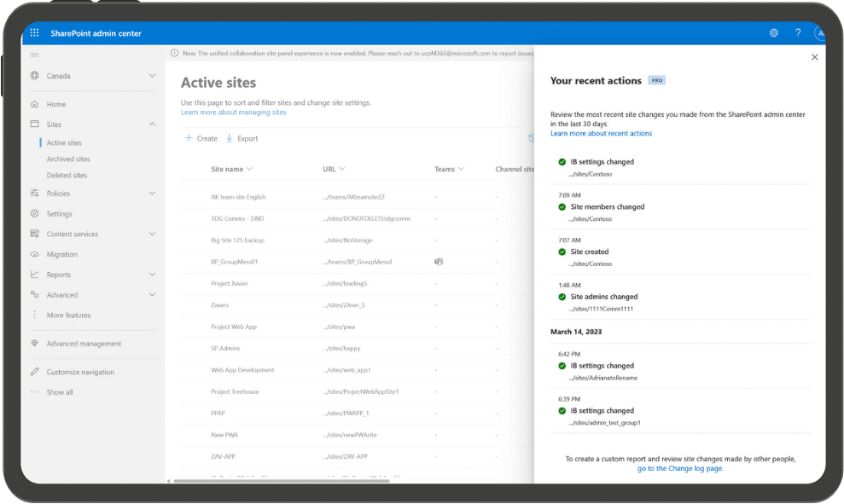Click the Project Treehouse site name
Viewport: 844px width, 504px height.
pos(235,391)
